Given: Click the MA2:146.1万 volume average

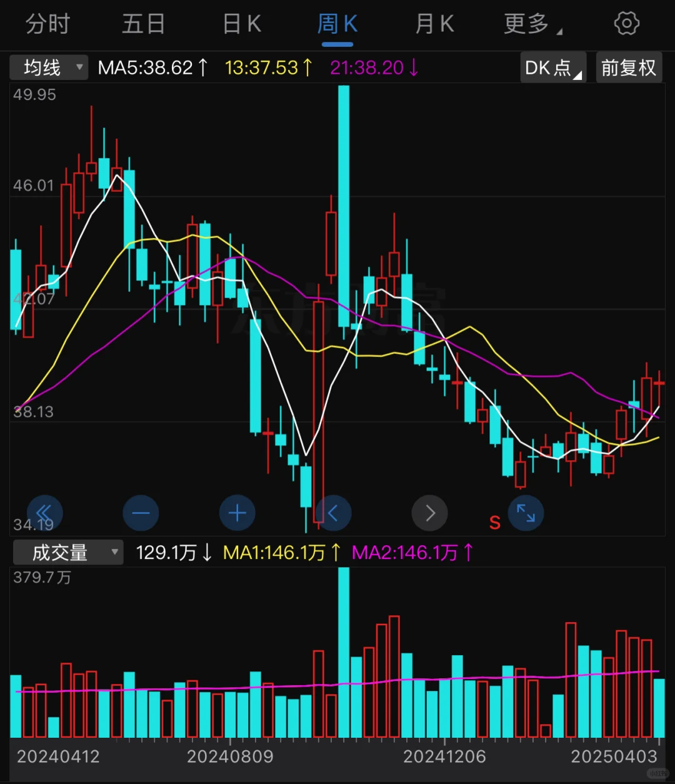Looking at the screenshot, I should tap(412, 553).
